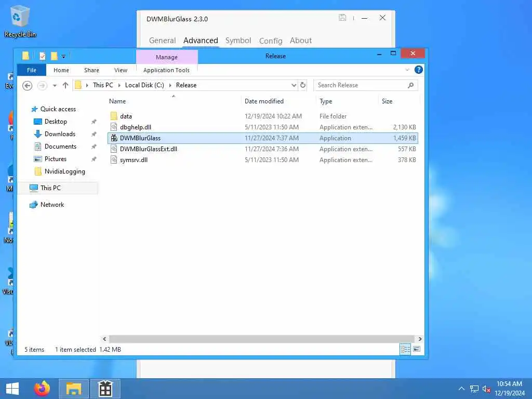
Task: Open the File menu
Action: point(32,70)
